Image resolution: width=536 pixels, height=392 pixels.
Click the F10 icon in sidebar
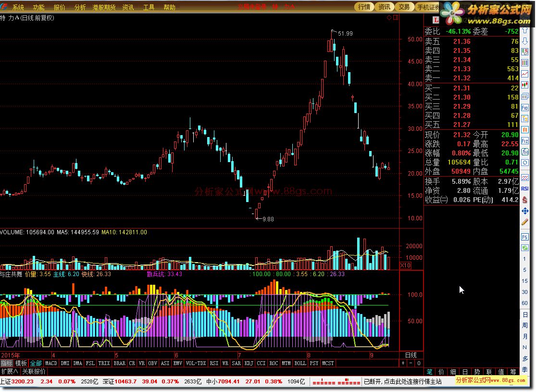click(x=525, y=107)
